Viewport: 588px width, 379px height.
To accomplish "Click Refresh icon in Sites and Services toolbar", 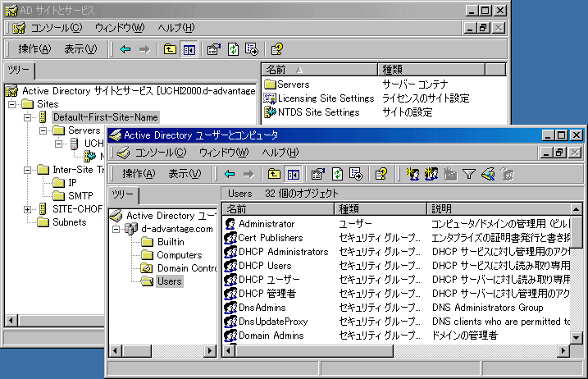I will click(x=233, y=49).
